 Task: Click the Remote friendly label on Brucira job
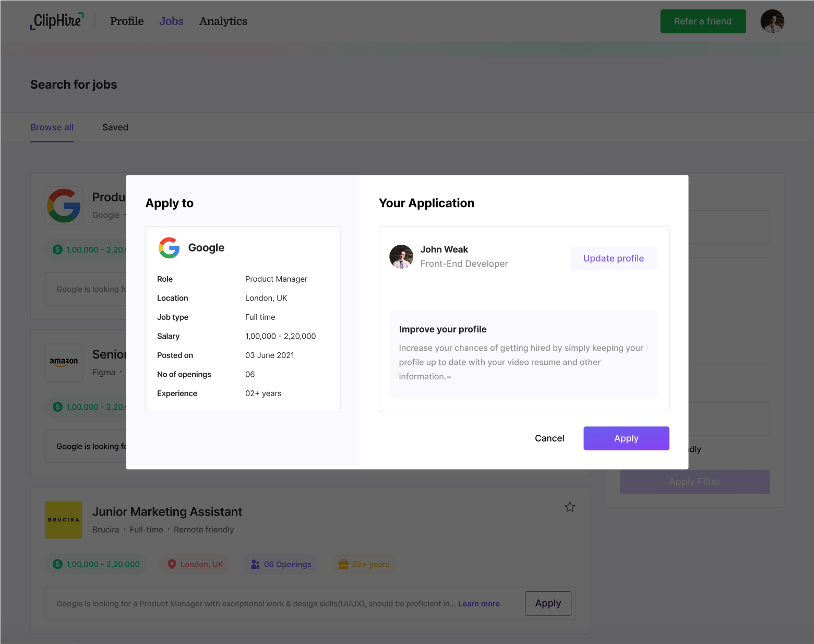click(203, 530)
